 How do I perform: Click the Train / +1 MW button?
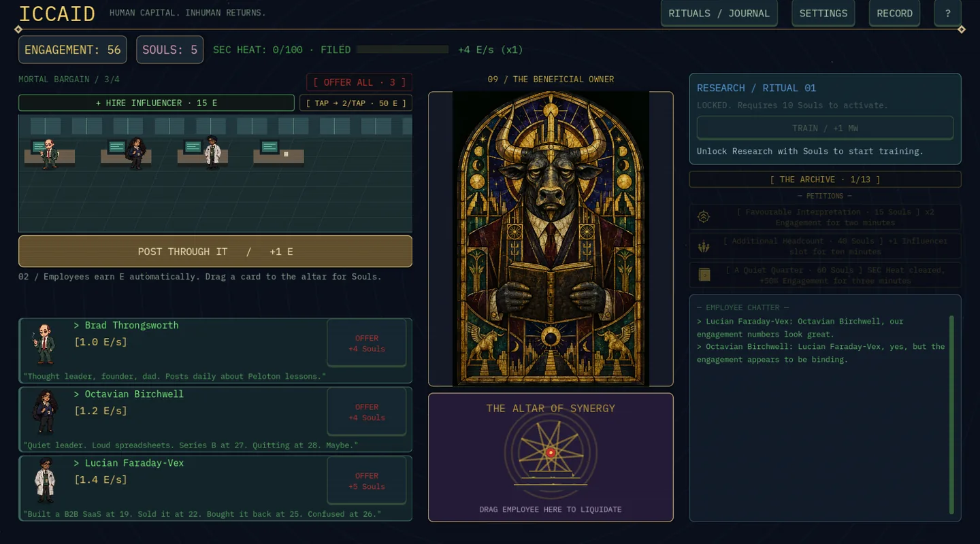(x=825, y=128)
